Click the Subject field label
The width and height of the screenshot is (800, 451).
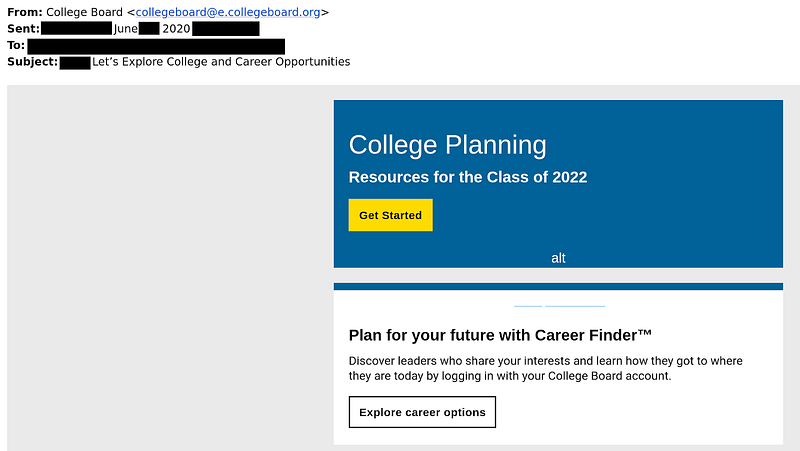click(33, 62)
